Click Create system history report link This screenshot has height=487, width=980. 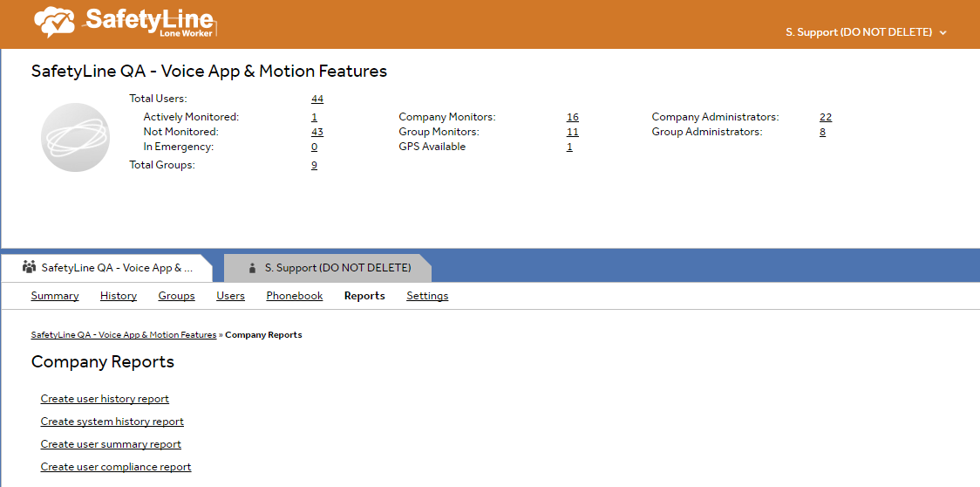point(112,422)
